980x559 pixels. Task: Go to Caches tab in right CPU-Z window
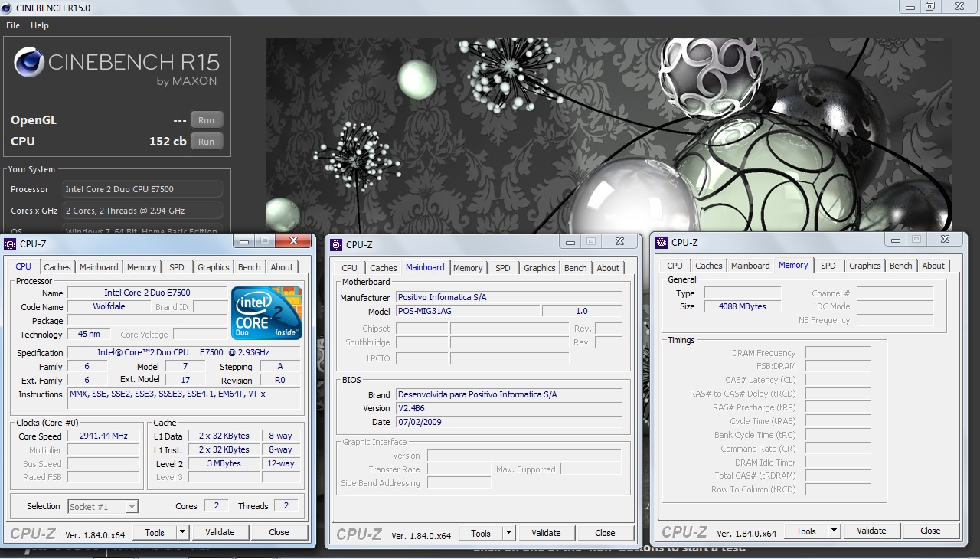point(709,266)
